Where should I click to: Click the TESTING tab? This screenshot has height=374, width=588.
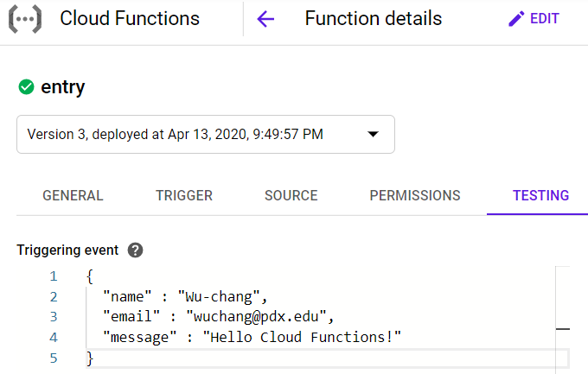(x=540, y=195)
